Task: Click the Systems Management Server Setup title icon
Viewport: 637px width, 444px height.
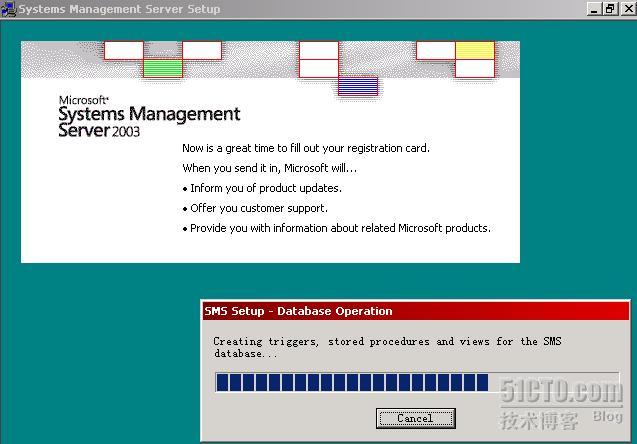Action: 9,9
